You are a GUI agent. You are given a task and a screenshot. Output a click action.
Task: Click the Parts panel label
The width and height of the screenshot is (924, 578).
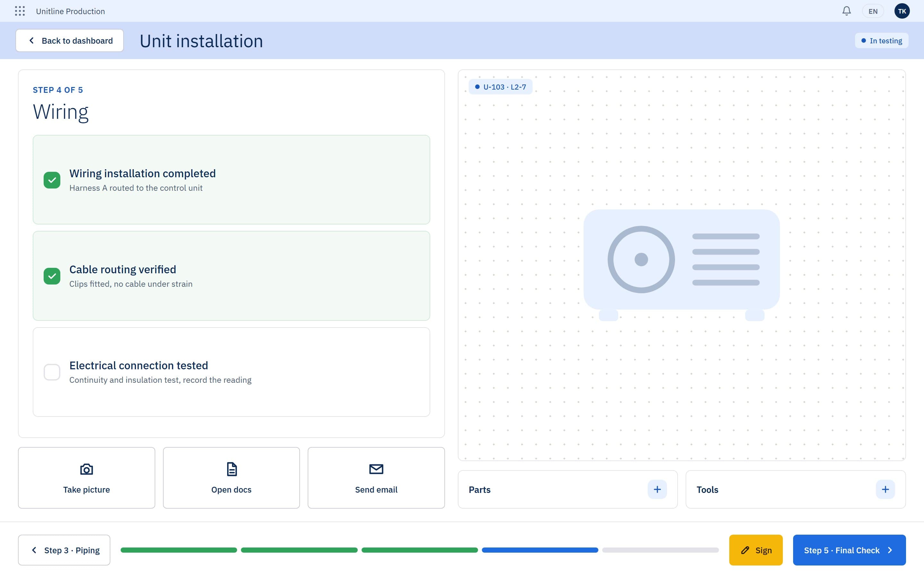pos(480,490)
